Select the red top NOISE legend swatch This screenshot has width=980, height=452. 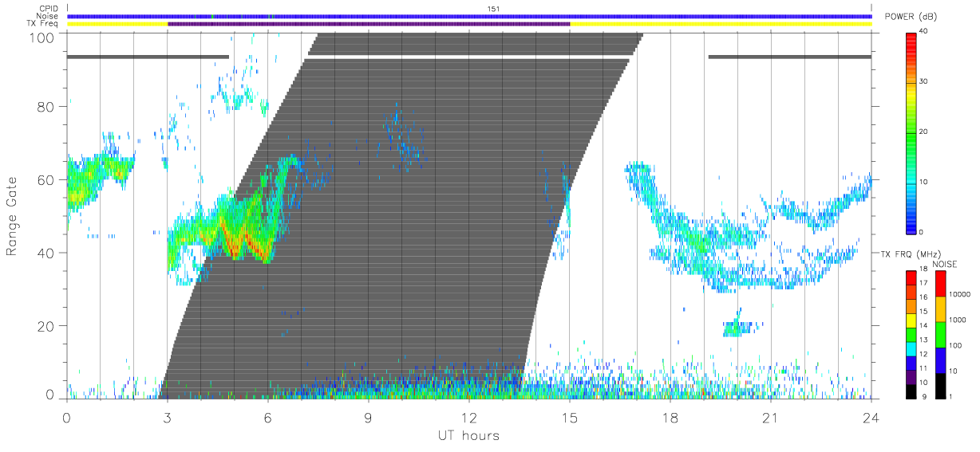point(940,284)
